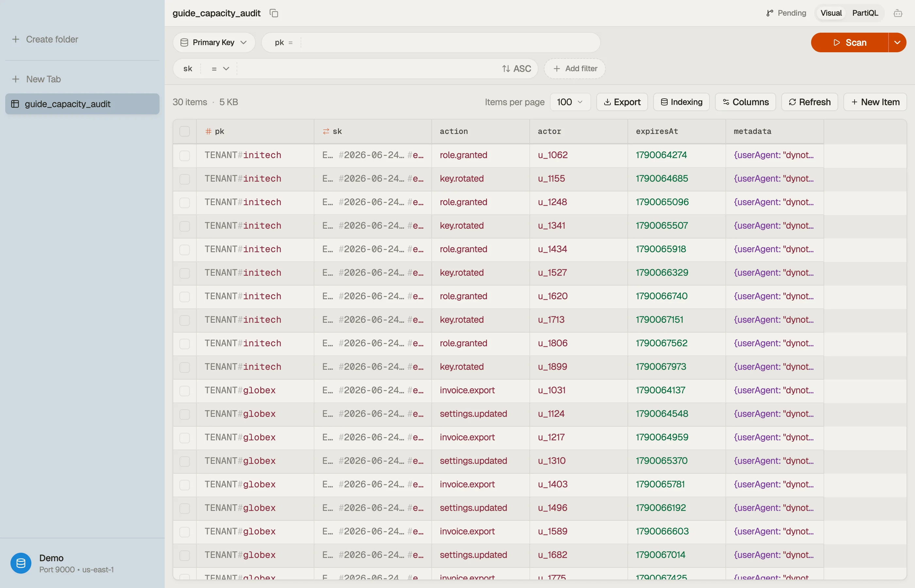This screenshot has height=588, width=915.
Task: Open the AI assistant robot icon
Action: click(898, 13)
